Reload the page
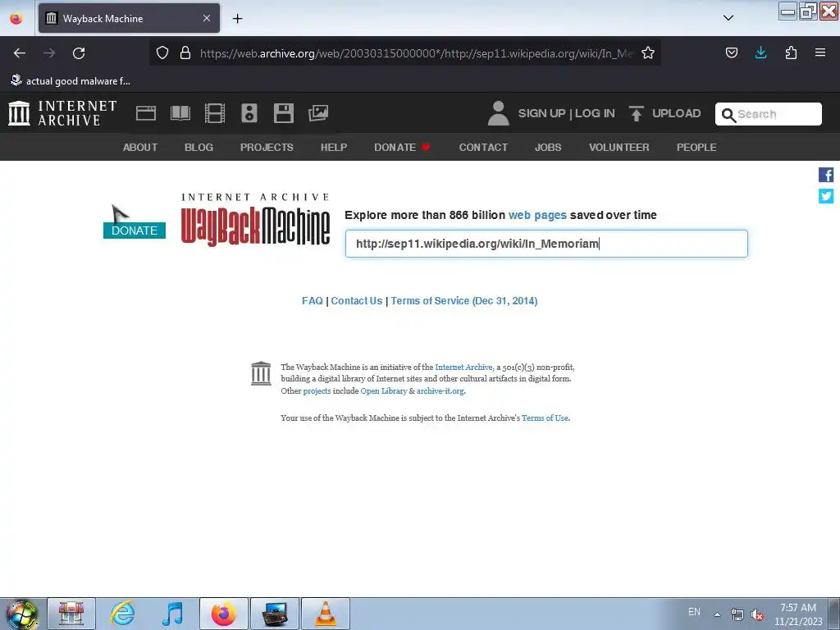The height and width of the screenshot is (630, 840). pos(79,53)
